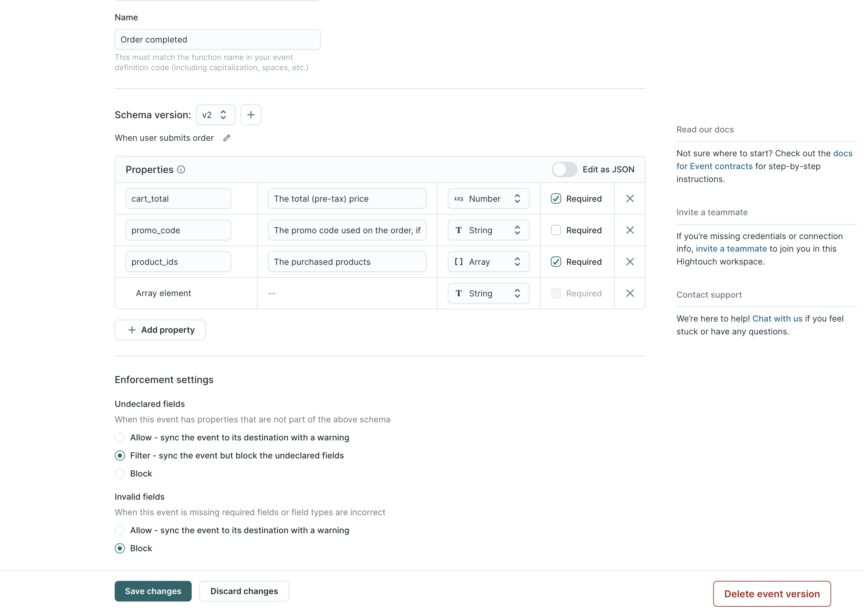Viewport: 864px width, 616px height.
Task: Expand the String type dropdown for promo_code
Action: point(487,229)
